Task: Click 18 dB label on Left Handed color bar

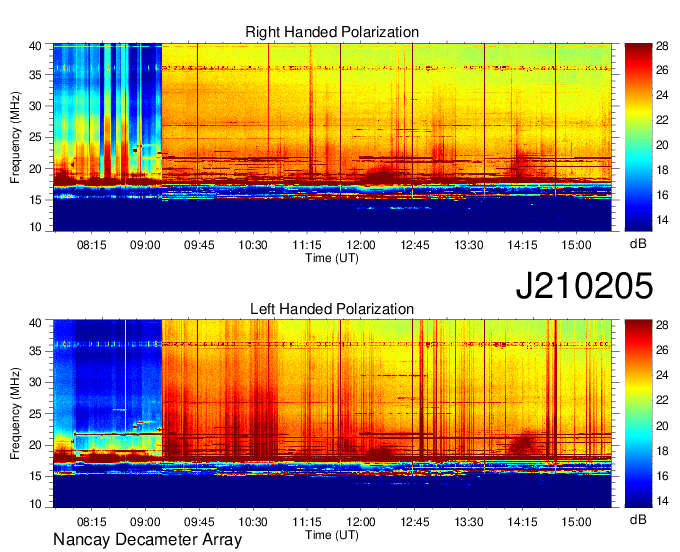Action: [662, 451]
